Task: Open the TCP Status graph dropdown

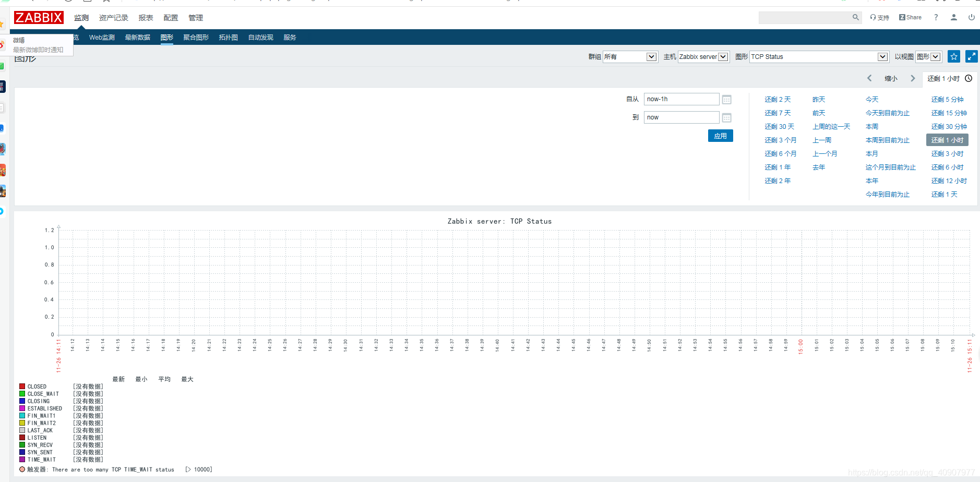Action: click(x=819, y=57)
